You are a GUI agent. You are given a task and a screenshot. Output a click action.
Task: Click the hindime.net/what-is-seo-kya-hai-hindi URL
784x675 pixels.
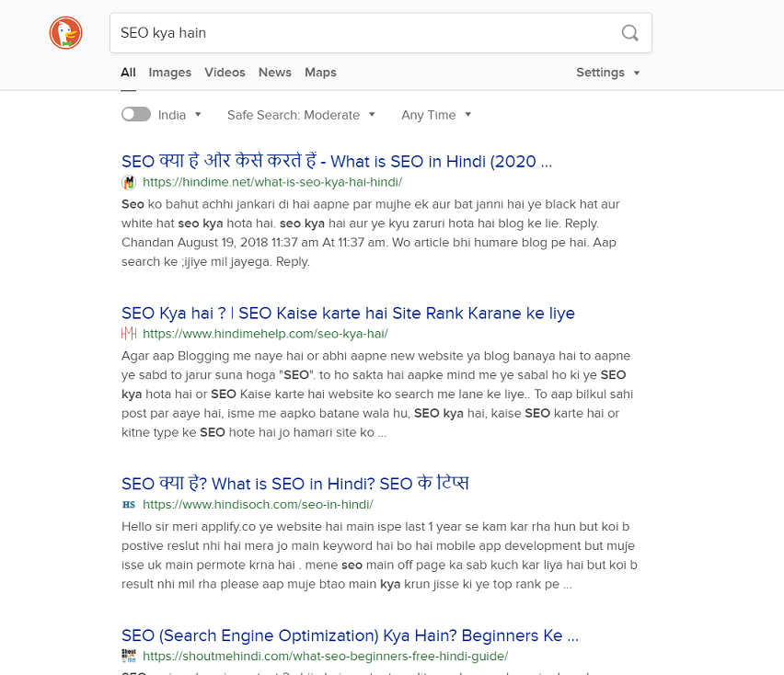272,182
